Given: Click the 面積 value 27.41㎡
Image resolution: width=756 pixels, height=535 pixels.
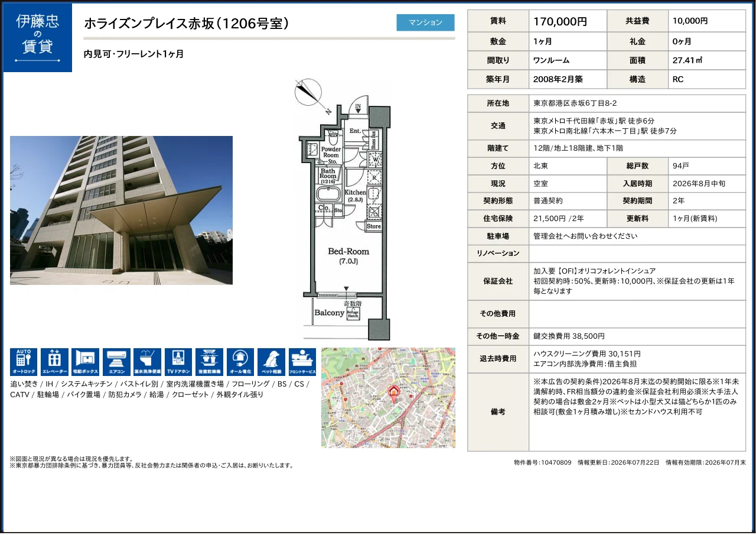Looking at the screenshot, I should 687,60.
